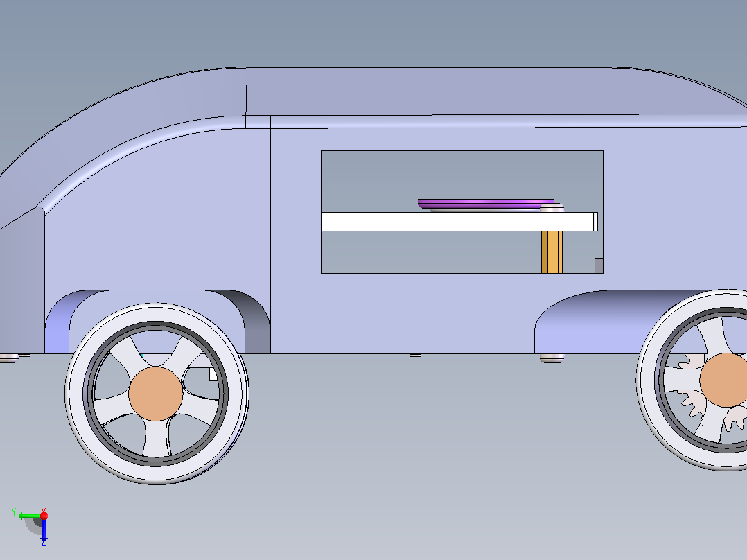
Task: Select the green Y axis arrow of the triad
Action: (29, 516)
